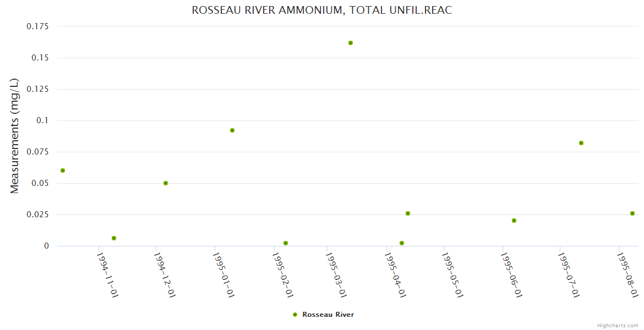
Task: Open the Highcharts.com credits link
Action: coord(618,326)
